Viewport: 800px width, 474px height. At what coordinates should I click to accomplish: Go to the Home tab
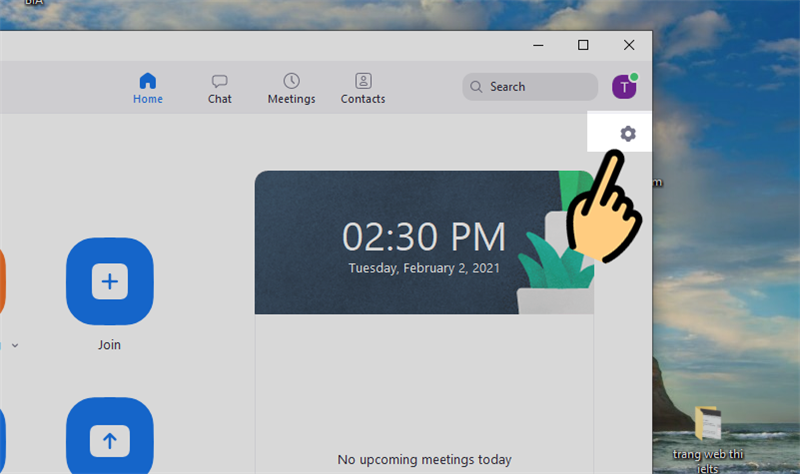(x=148, y=88)
